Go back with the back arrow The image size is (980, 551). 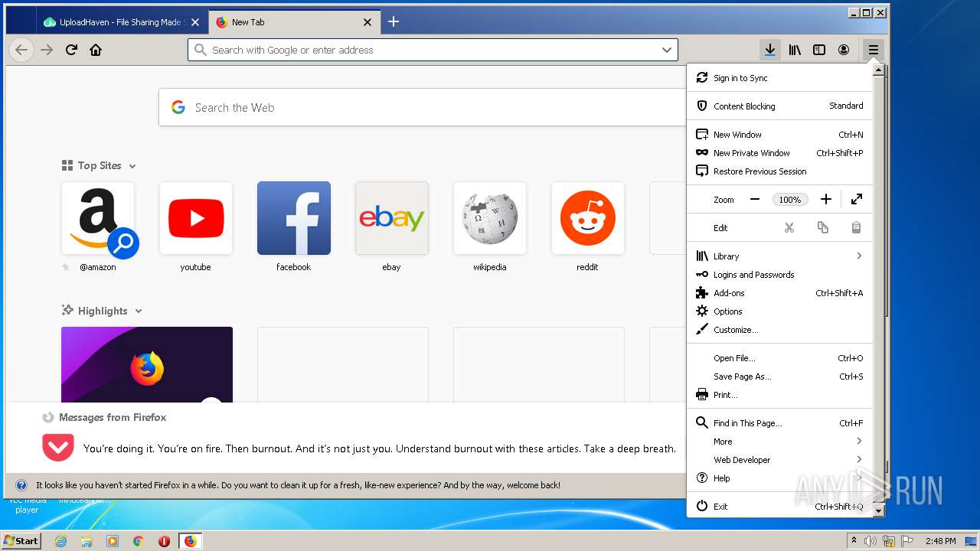[x=21, y=50]
